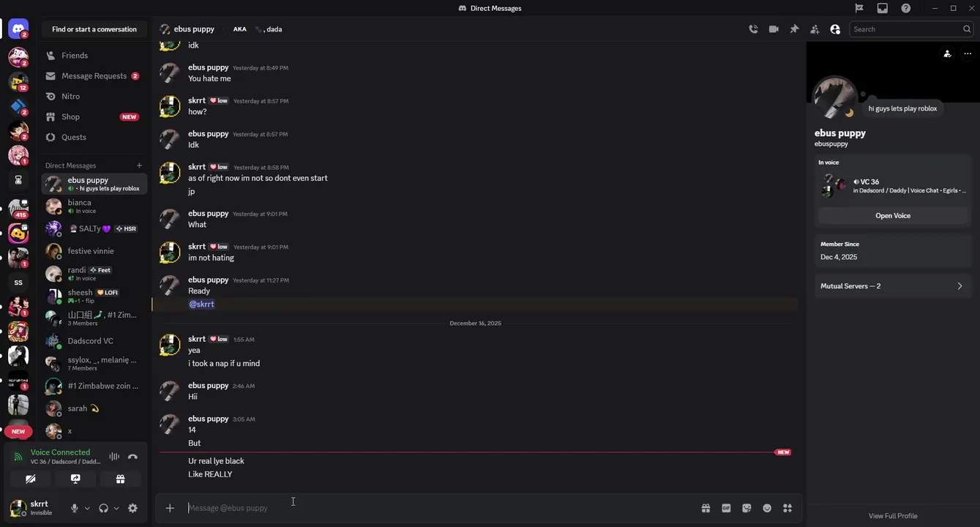Open the sticker picker
980x527 pixels.
(x=747, y=508)
